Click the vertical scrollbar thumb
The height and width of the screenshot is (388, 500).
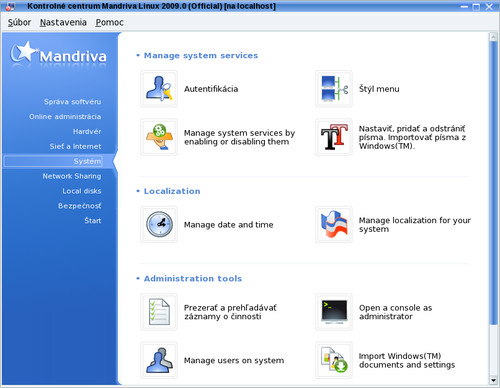coord(493,183)
